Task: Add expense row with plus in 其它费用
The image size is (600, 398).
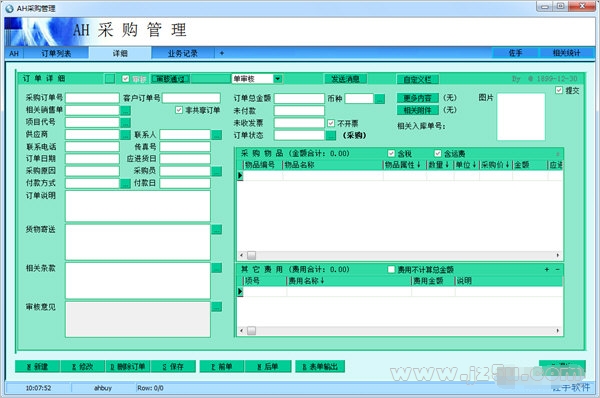Action: (547, 269)
